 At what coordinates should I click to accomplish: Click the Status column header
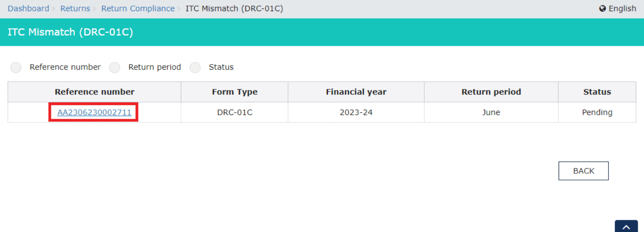click(597, 92)
